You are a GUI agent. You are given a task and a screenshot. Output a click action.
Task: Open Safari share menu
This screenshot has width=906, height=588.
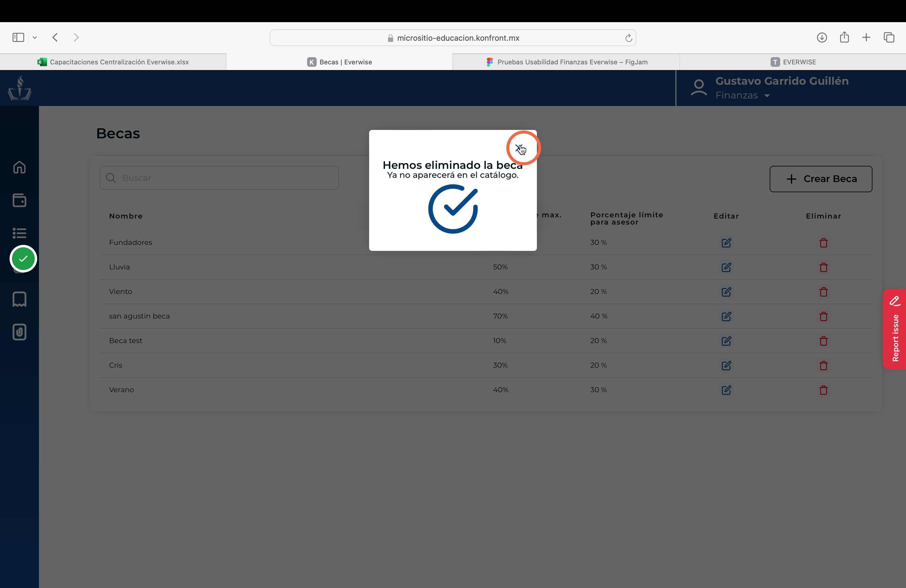coord(844,37)
